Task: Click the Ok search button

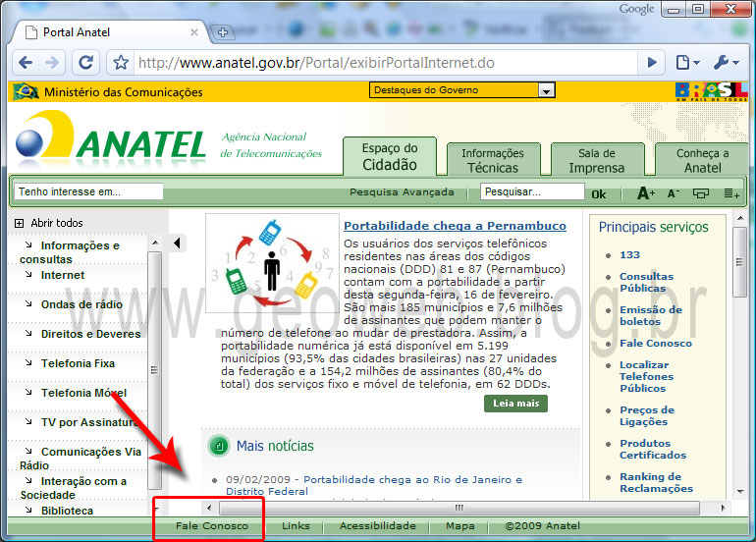Action: point(599,193)
